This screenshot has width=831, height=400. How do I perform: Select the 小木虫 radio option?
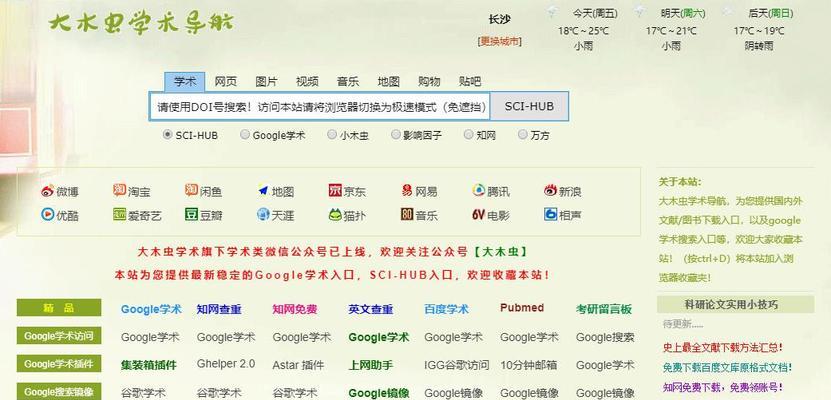[x=332, y=135]
